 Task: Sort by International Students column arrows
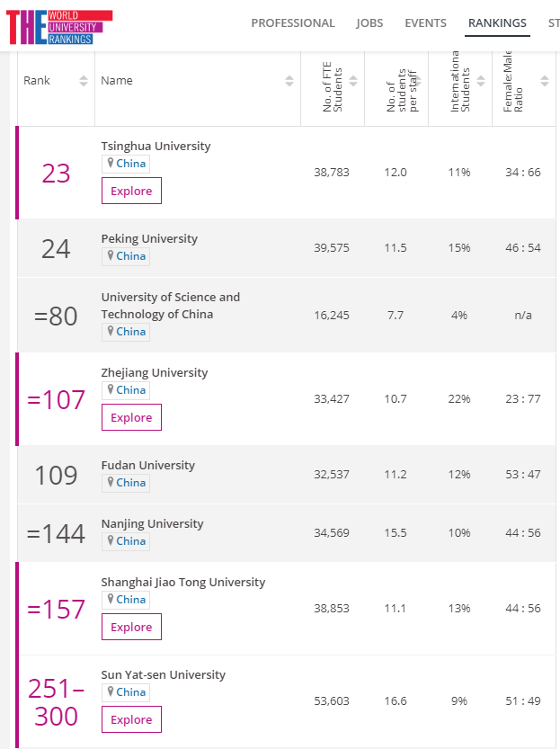481,81
